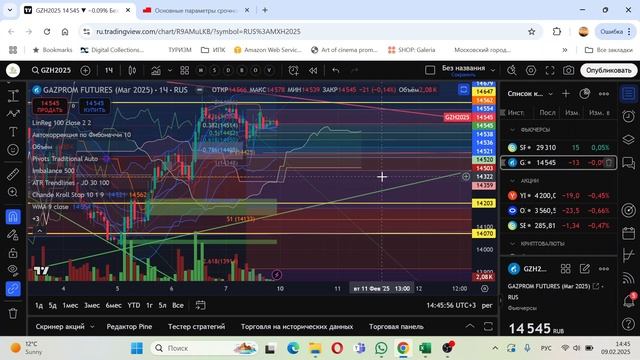Select the 3 560,5 stock row
The image size is (640, 360).
pos(558,211)
